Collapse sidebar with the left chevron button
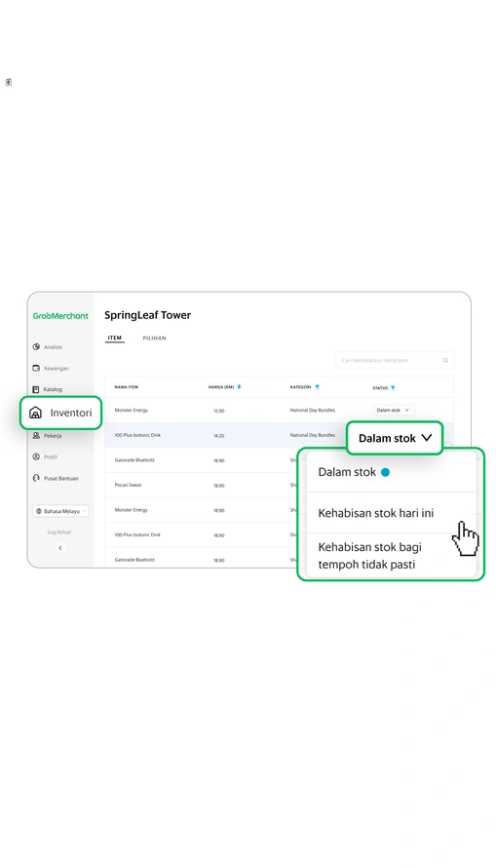Screen dimensions: 496x868 (60, 547)
